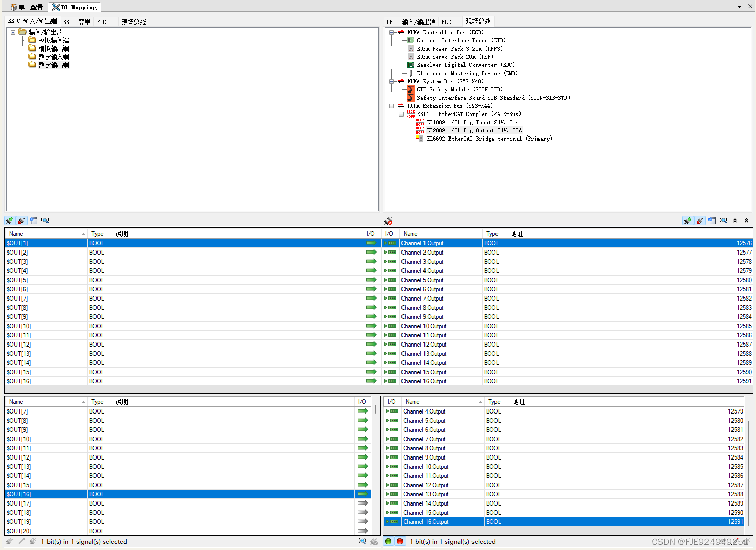Click the bottom-left connect plug icon

tap(9, 541)
